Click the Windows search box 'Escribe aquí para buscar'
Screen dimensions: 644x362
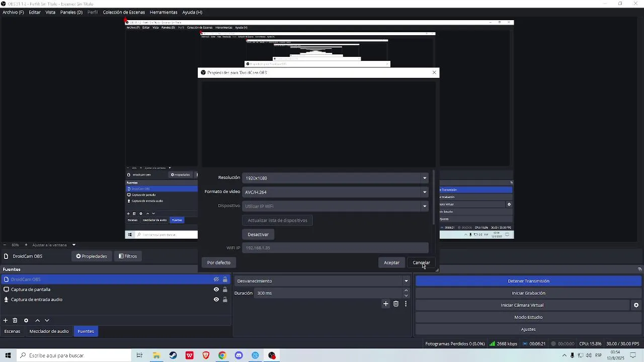73,355
